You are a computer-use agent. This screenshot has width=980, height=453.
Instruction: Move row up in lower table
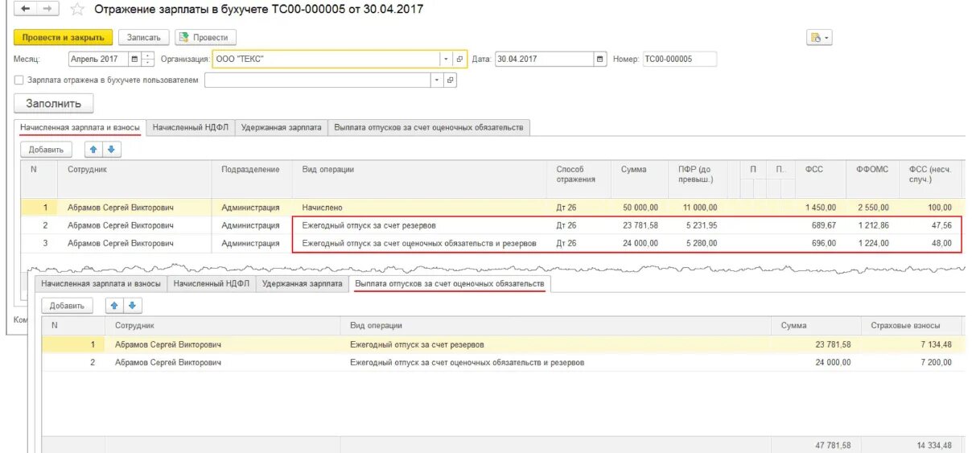coord(114,306)
